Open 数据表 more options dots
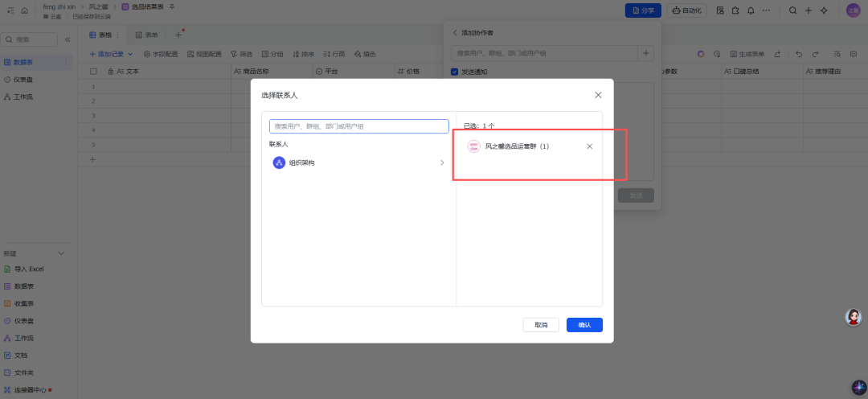The height and width of the screenshot is (399, 868). tap(66, 62)
